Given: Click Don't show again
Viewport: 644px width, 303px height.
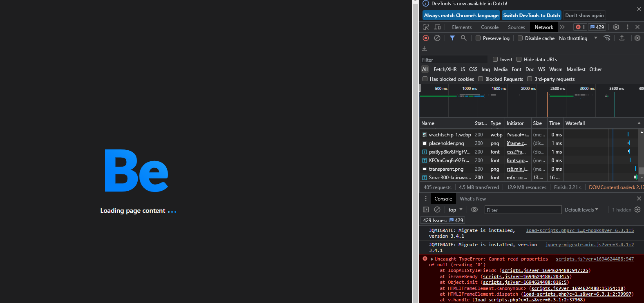Looking at the screenshot, I should [x=584, y=15].
